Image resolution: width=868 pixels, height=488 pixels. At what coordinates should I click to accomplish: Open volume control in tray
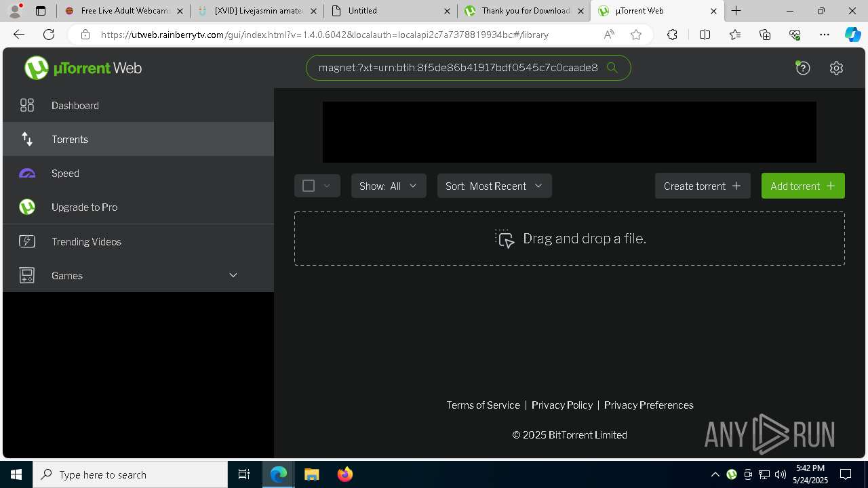tap(781, 474)
